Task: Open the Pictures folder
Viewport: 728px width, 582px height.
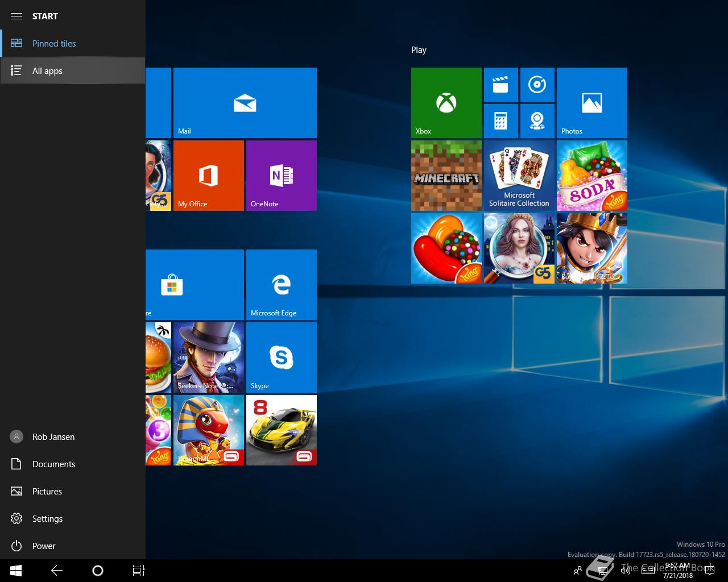Action: tap(73, 491)
